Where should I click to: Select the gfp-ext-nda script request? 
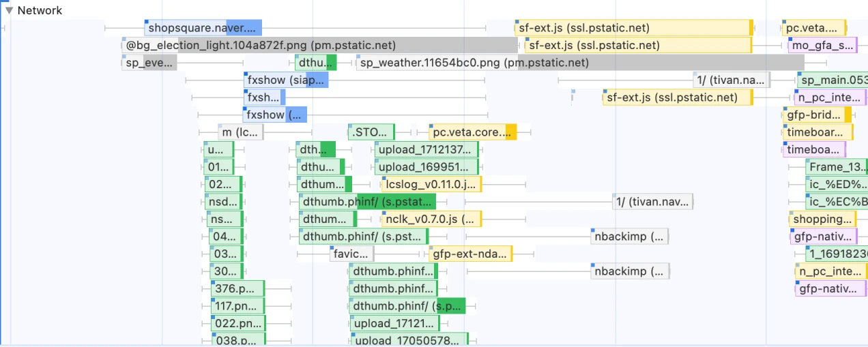pos(470,254)
